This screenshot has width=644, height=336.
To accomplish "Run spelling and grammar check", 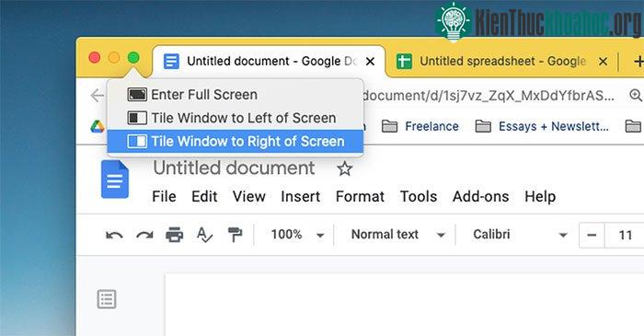I will tap(204, 235).
